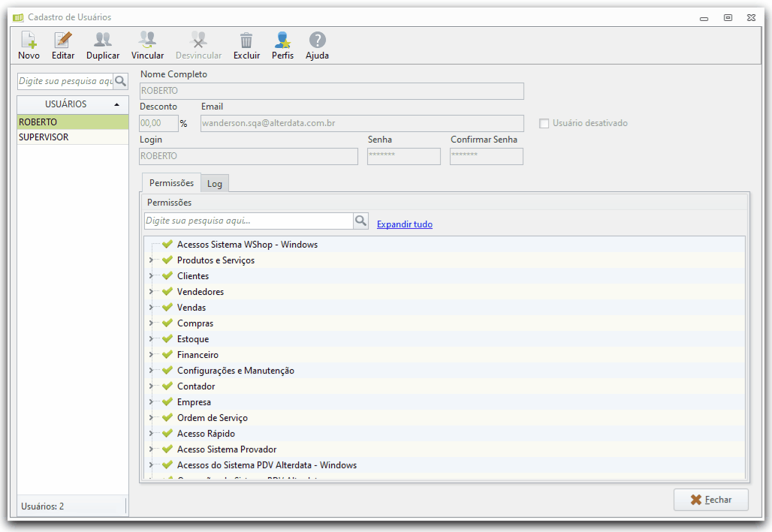The width and height of the screenshot is (772, 532).
Task: Toggle the Produtos e Serviços permission checkmark
Action: tap(167, 260)
